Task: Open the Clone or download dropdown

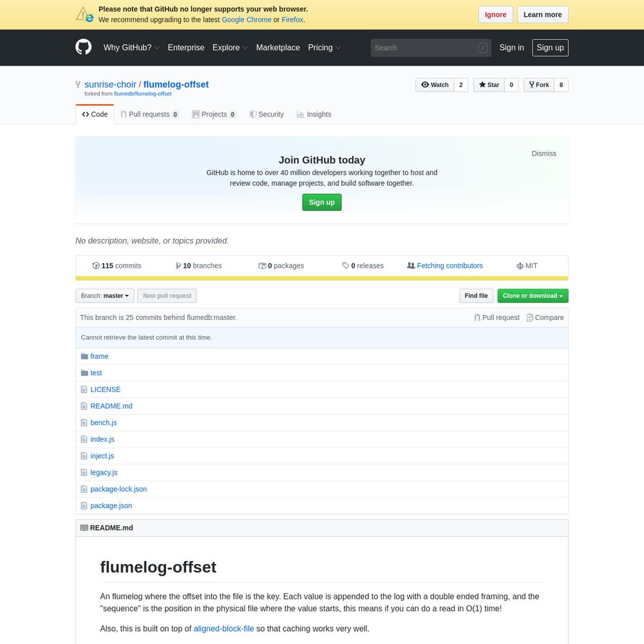Action: 533,296
